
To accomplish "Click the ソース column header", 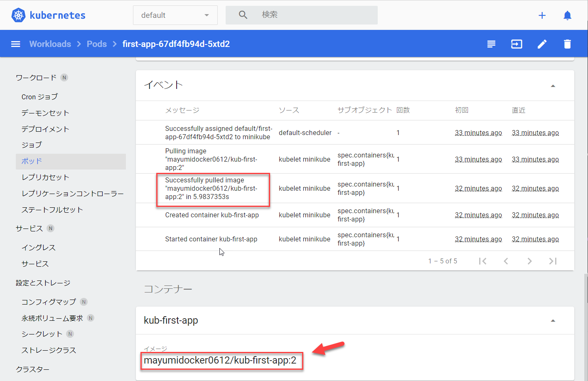I will pyautogui.click(x=289, y=110).
